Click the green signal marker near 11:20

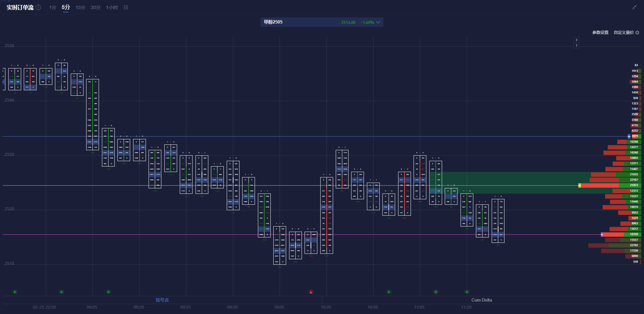point(467,292)
